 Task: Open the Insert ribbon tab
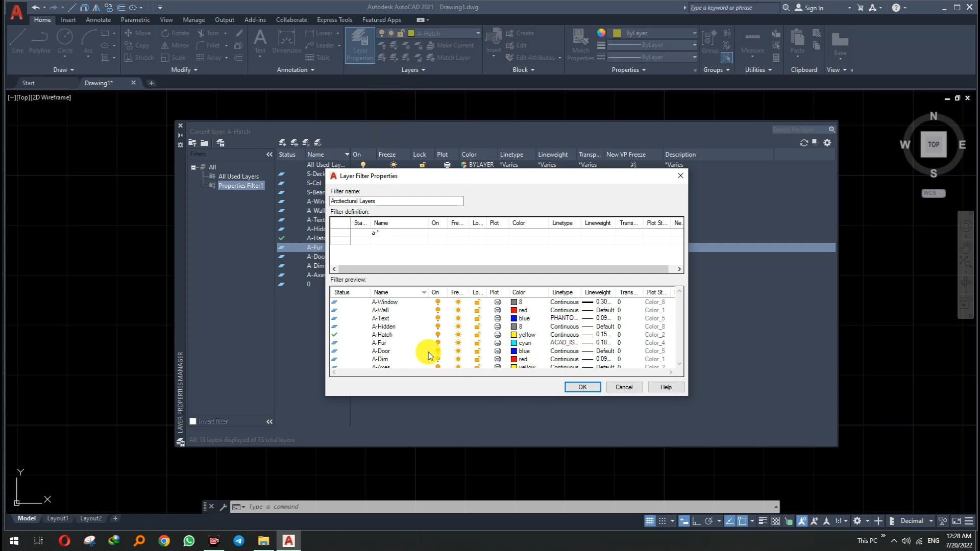click(x=68, y=20)
